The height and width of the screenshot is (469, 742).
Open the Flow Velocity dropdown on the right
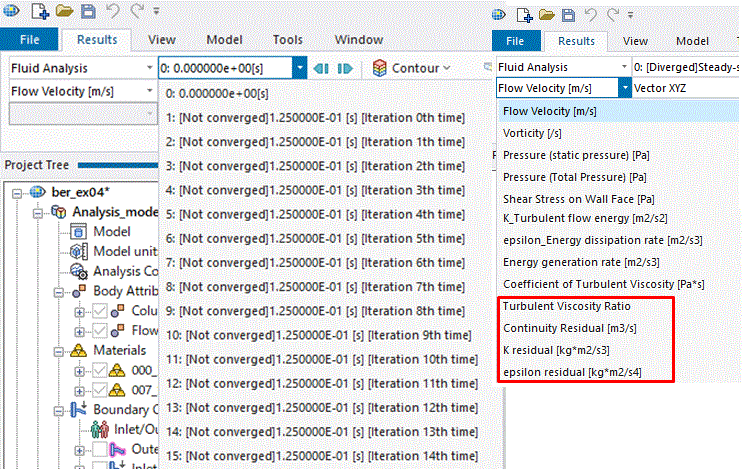tap(624, 88)
